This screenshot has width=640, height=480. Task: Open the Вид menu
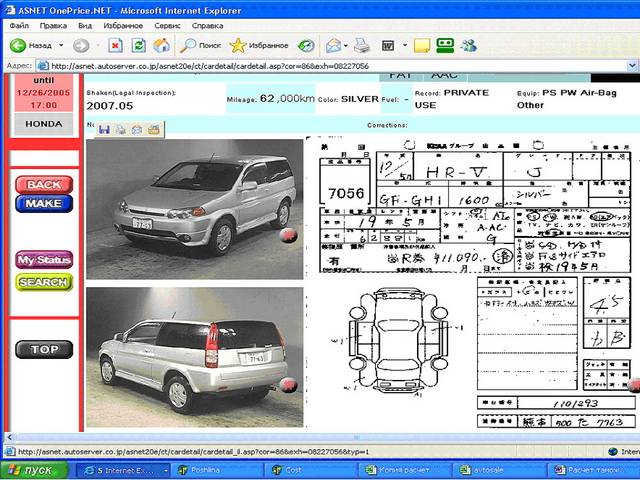tap(85, 26)
